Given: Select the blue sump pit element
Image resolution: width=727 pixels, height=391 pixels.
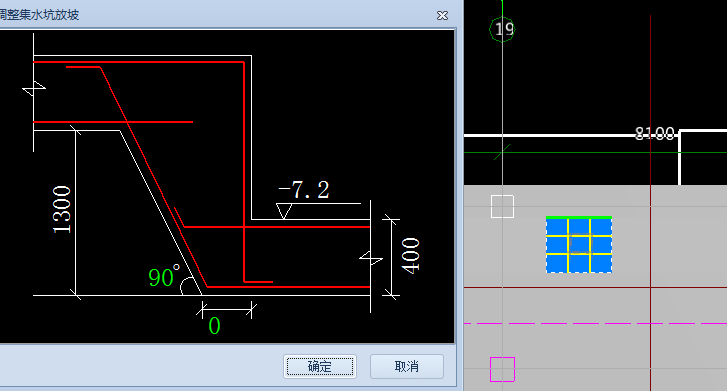Looking at the screenshot, I should point(579,244).
